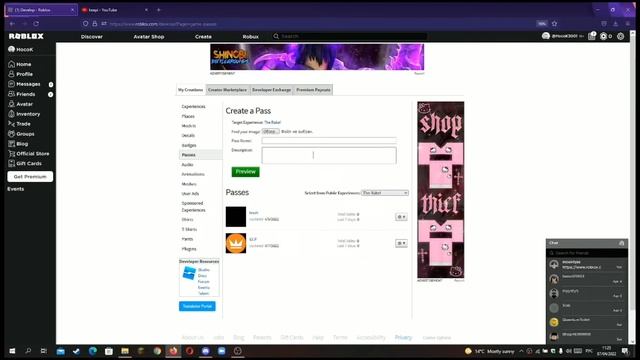Open the Premium Payouts tab
640x360 pixels.
[x=313, y=90]
